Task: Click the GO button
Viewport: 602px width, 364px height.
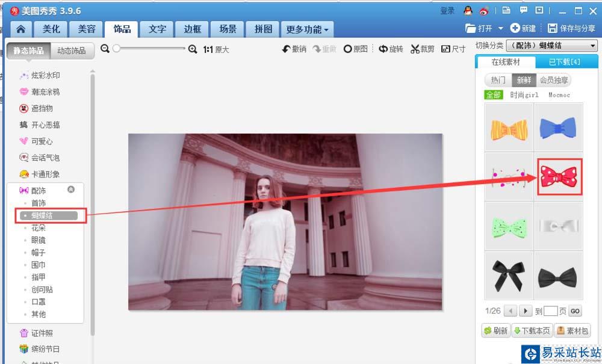Action: coord(575,311)
